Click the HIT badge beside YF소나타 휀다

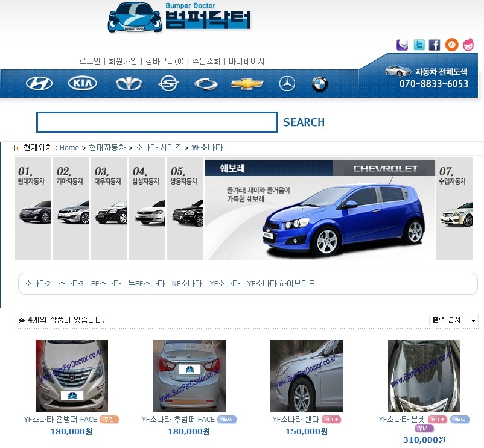331,420
